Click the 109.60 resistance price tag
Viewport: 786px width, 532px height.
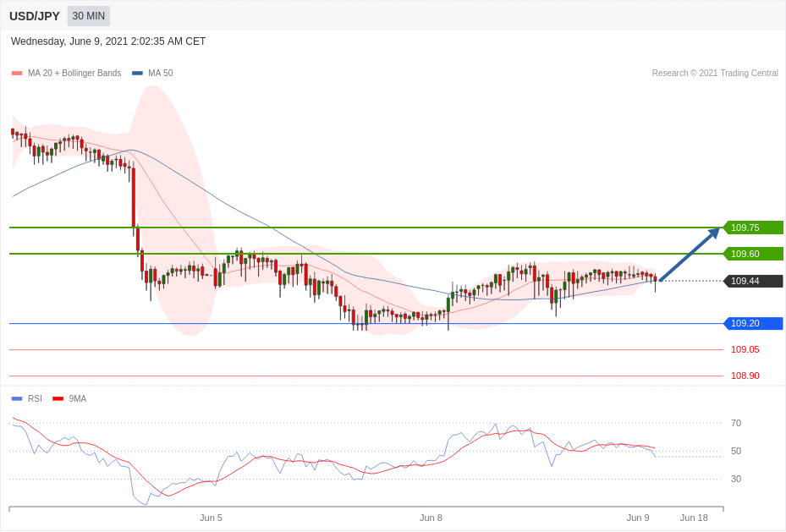coord(753,254)
